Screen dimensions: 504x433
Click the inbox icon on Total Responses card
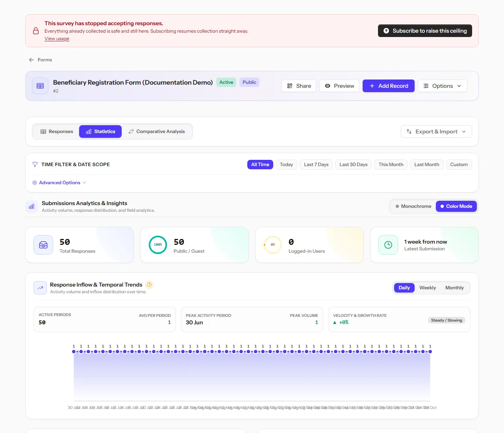pyautogui.click(x=43, y=245)
